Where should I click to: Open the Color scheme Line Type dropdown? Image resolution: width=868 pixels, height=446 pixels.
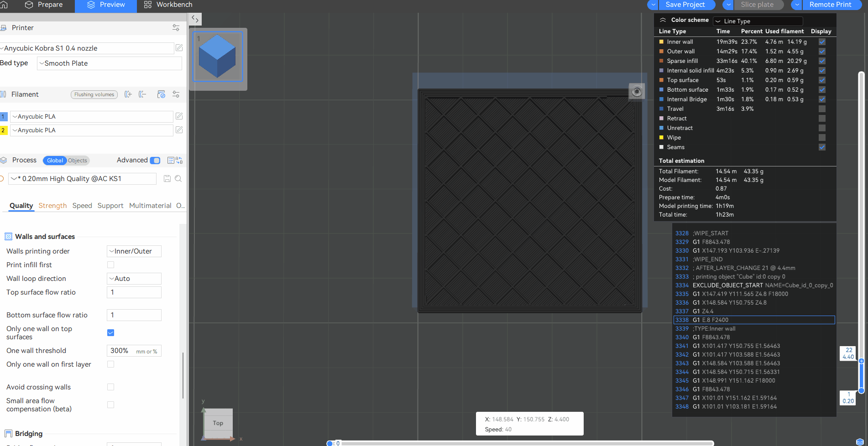[758, 21]
